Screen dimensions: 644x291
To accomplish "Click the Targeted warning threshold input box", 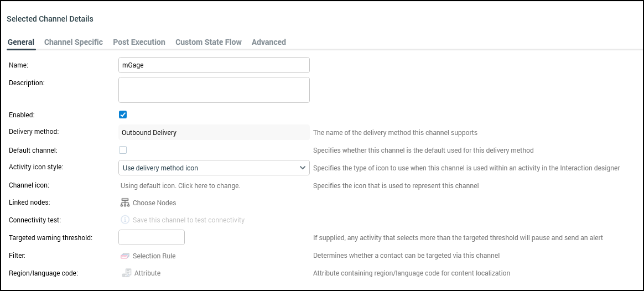I will (x=152, y=237).
